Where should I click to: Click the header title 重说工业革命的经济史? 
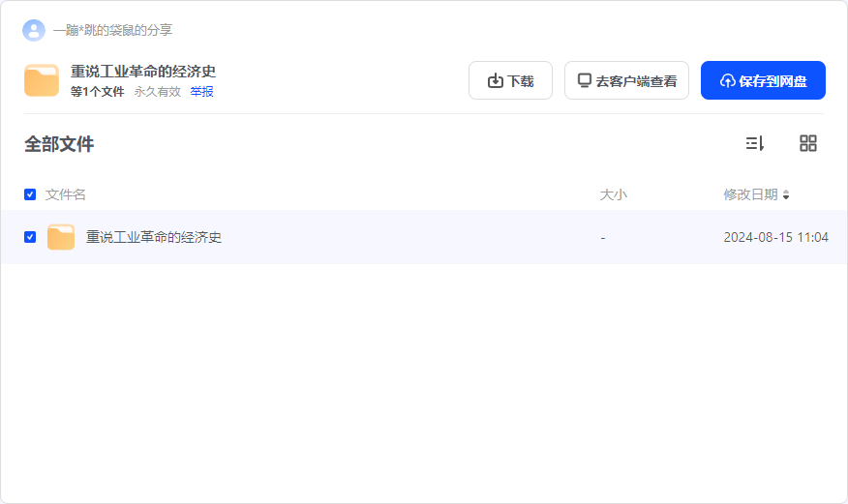click(143, 72)
